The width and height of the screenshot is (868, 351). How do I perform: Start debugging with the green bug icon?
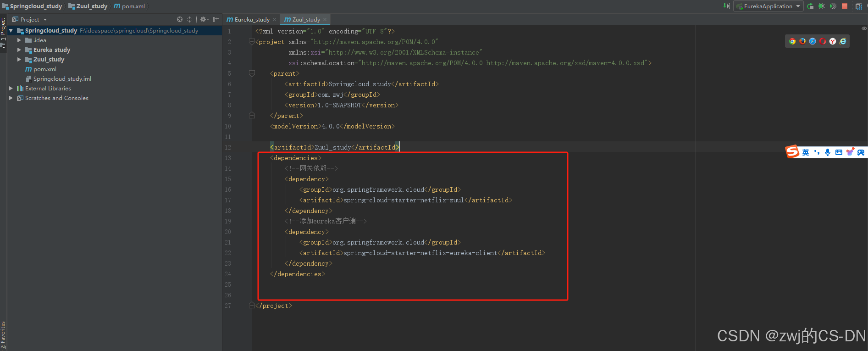pyautogui.click(x=822, y=6)
